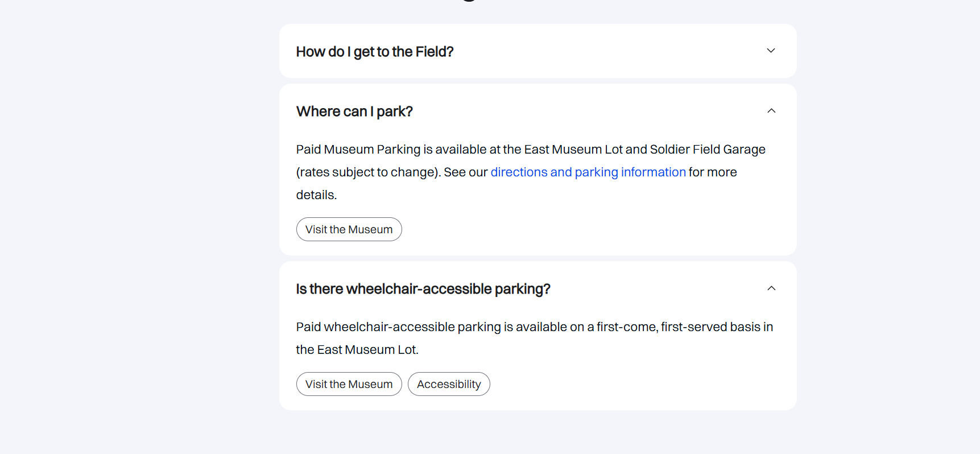Click "for more" after the parking link
This screenshot has height=454, width=980.
713,172
